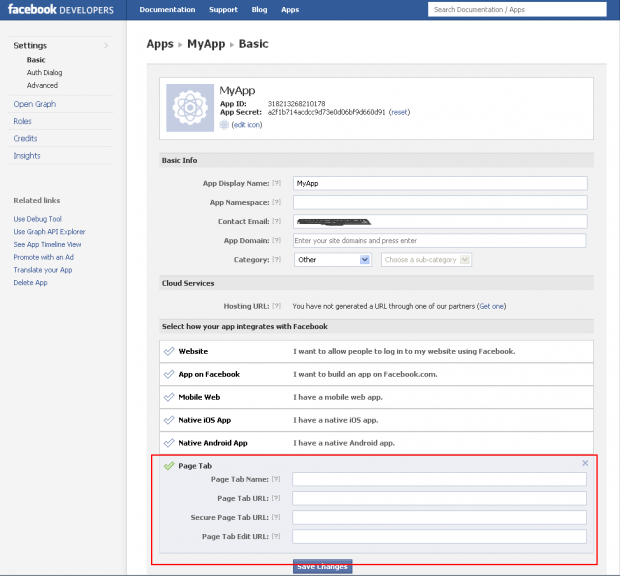The height and width of the screenshot is (576, 620).
Task: Click Get one hosting URL link
Action: click(x=491, y=306)
